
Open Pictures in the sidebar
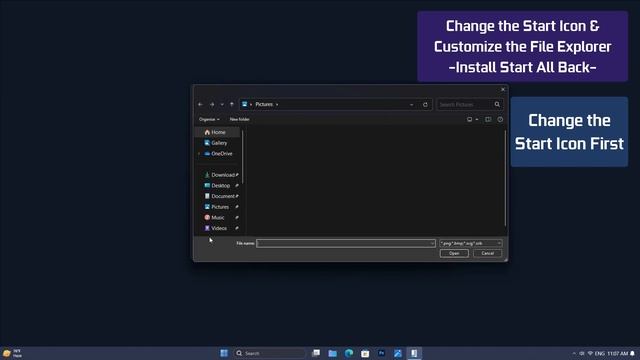(218, 207)
